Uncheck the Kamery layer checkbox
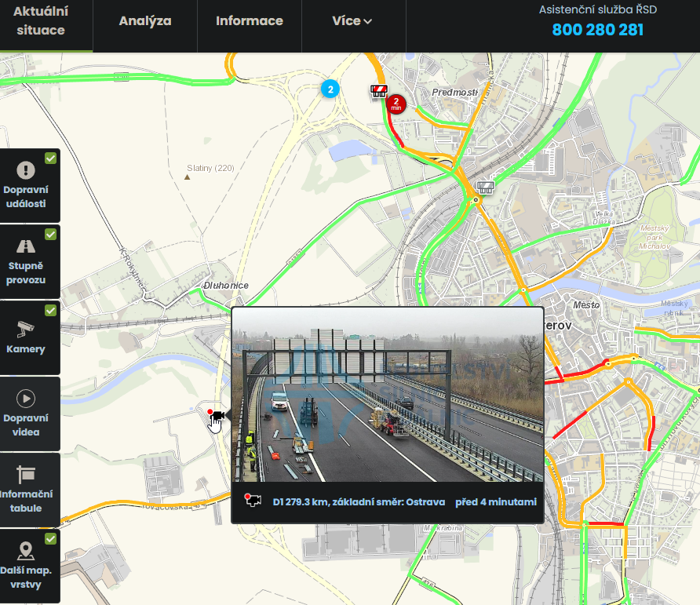The width and height of the screenshot is (700, 605). tap(50, 311)
